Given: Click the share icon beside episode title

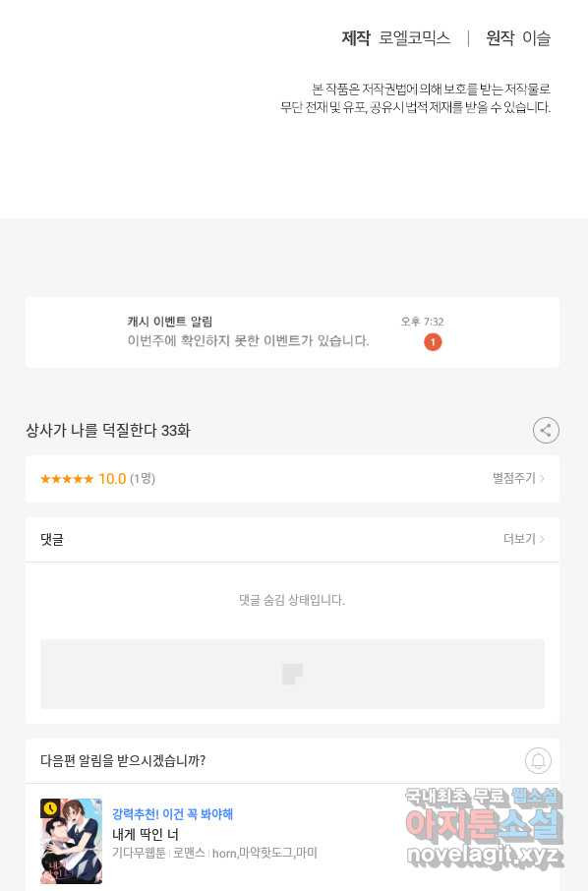Looking at the screenshot, I should [546, 430].
